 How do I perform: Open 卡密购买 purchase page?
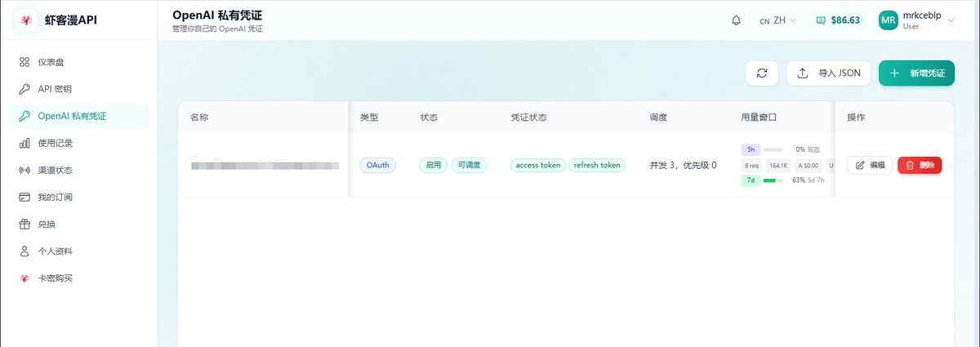pos(78,278)
